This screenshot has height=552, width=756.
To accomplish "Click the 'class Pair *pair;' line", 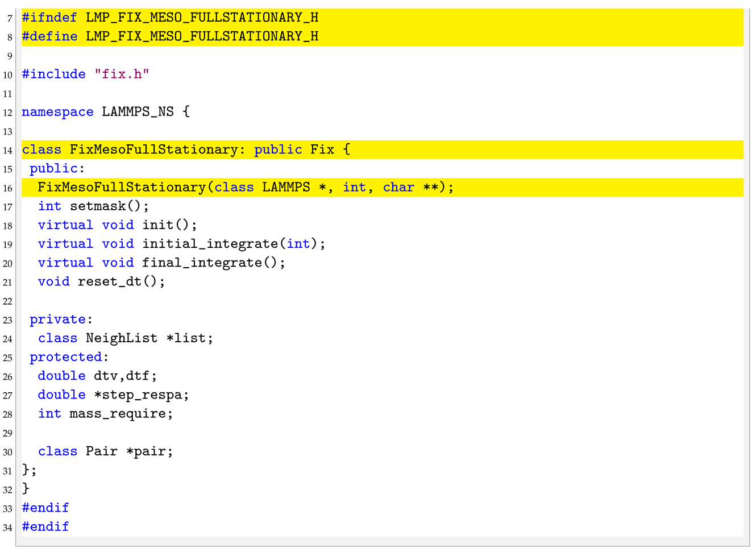I will coord(105,451).
